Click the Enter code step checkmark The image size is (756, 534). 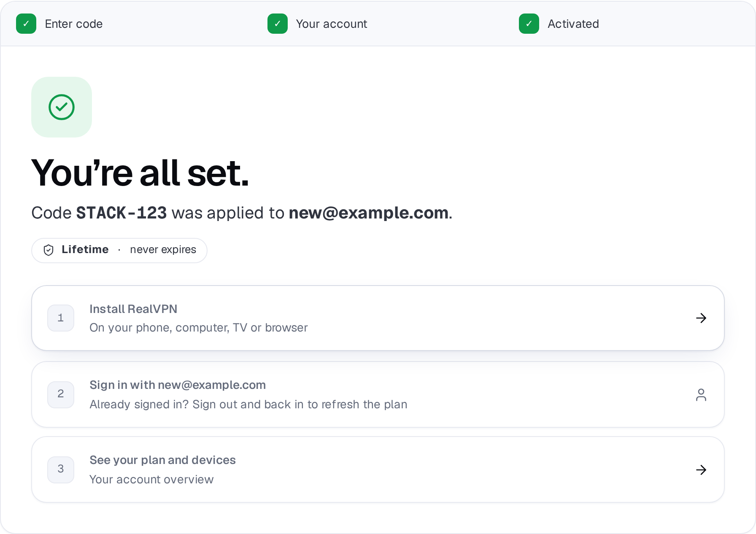click(26, 24)
